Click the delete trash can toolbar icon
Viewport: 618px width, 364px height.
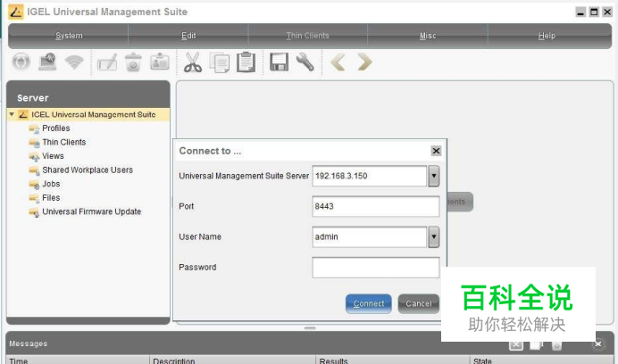tap(133, 62)
